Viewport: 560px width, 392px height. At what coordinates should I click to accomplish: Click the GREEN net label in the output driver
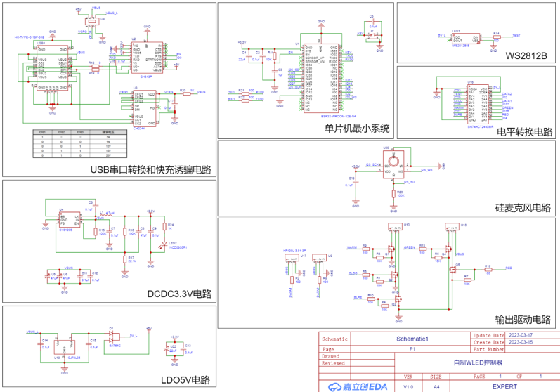pos(410,247)
